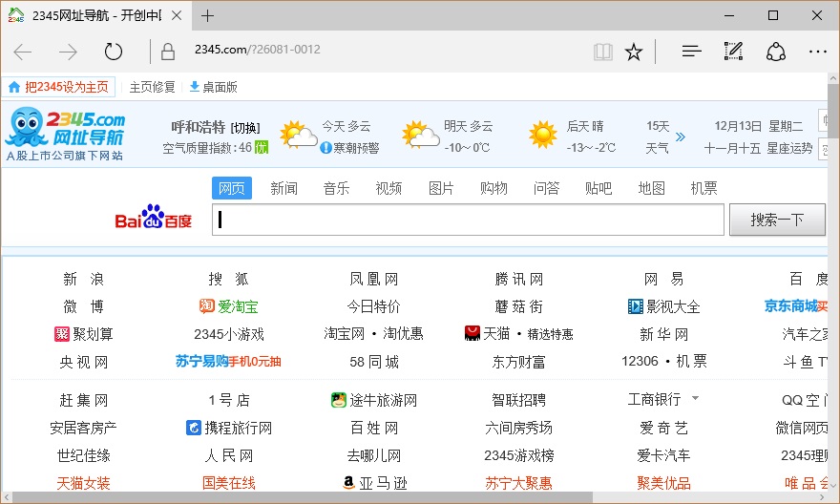
Task: Click the browser forward arrow
Action: tap(68, 52)
